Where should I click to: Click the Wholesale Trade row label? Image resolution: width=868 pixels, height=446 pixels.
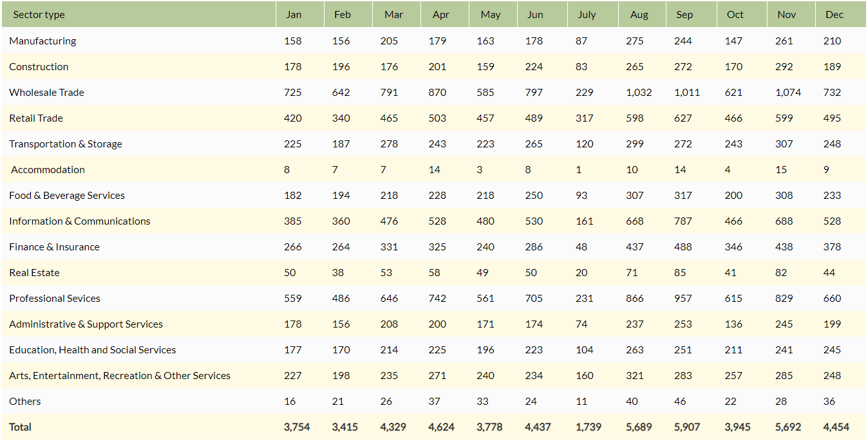[x=46, y=92]
